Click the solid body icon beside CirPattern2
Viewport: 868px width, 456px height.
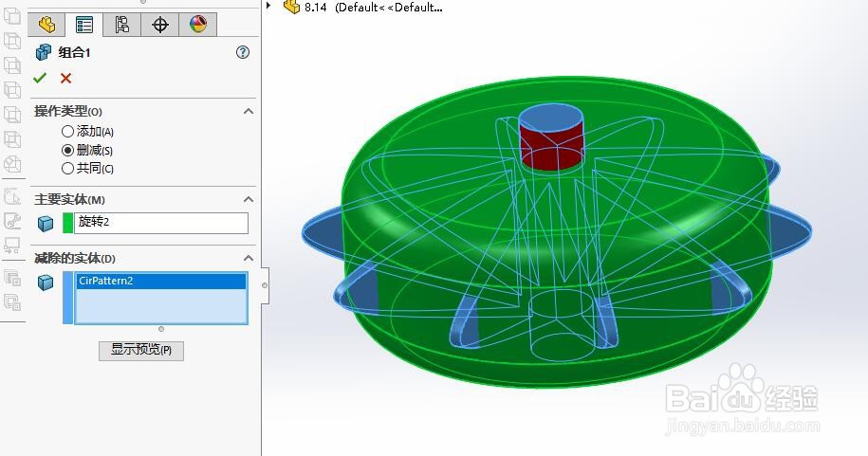pos(46,283)
